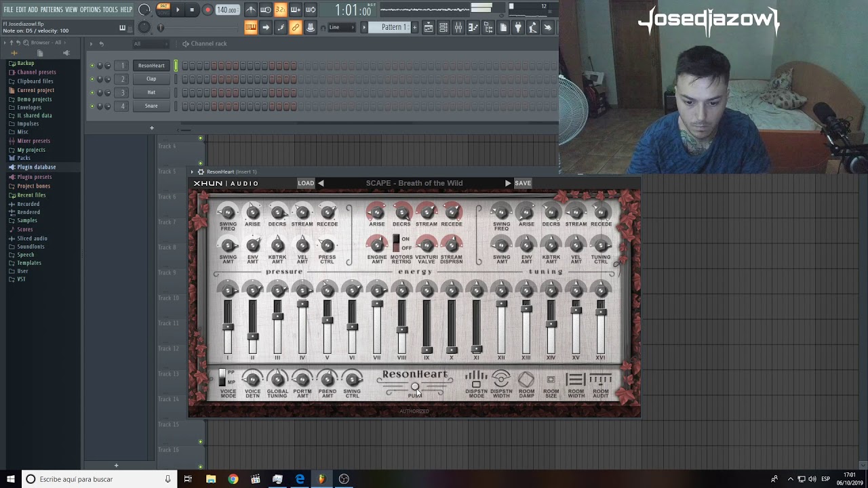Go to next preset with right arrow
This screenshot has width=868, height=488.
click(x=507, y=183)
